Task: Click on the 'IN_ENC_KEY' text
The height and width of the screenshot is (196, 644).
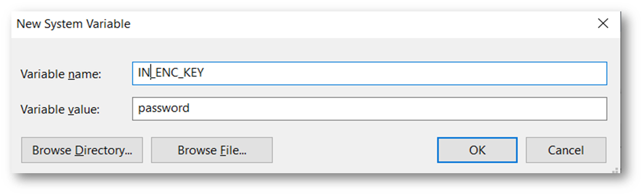Action: pyautogui.click(x=171, y=73)
